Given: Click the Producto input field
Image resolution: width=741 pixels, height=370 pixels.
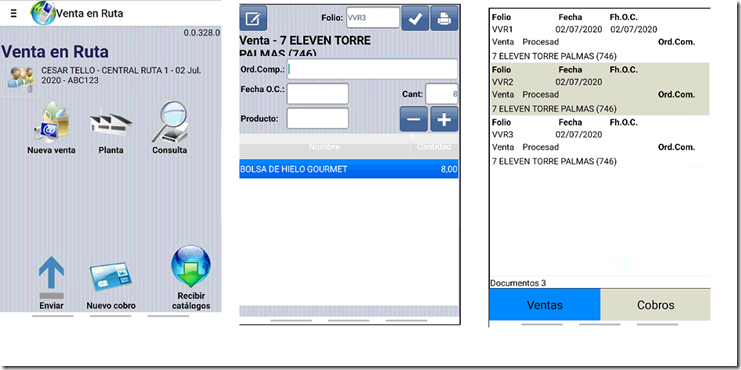Looking at the screenshot, I should (318, 118).
